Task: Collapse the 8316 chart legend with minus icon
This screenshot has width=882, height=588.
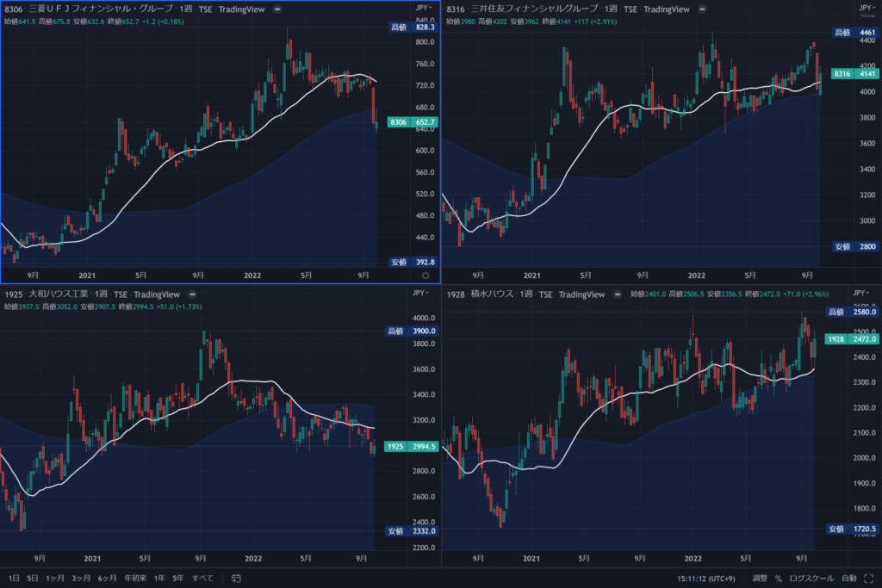Action: (x=702, y=9)
